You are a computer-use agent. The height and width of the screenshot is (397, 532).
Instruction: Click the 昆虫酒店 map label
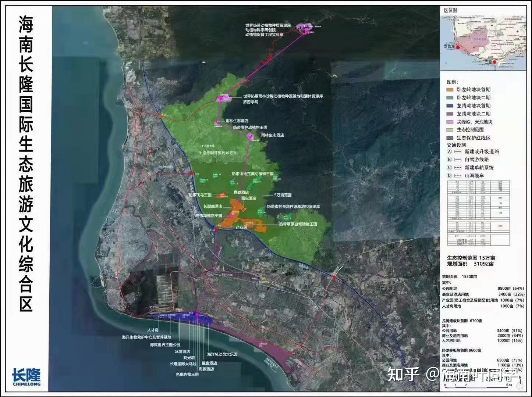(x=248, y=198)
